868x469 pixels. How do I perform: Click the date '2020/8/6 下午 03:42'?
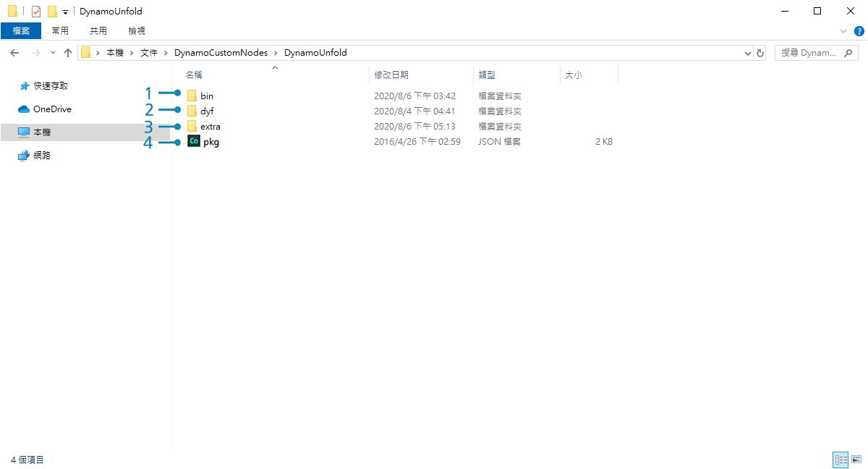[414, 96]
